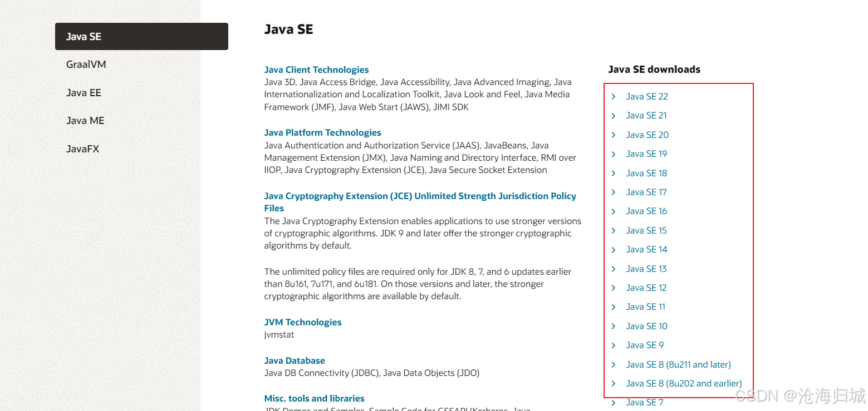Click the chevron beside Java SE 10

tap(614, 326)
